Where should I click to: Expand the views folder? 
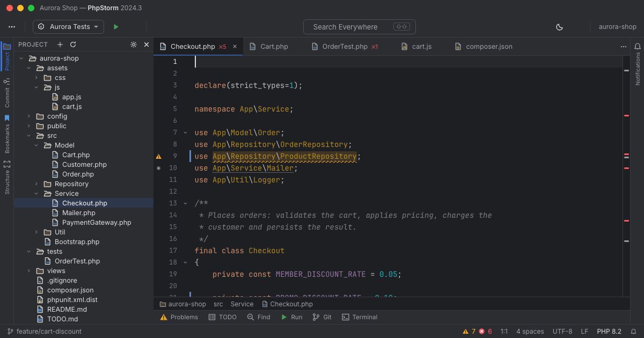click(x=28, y=271)
